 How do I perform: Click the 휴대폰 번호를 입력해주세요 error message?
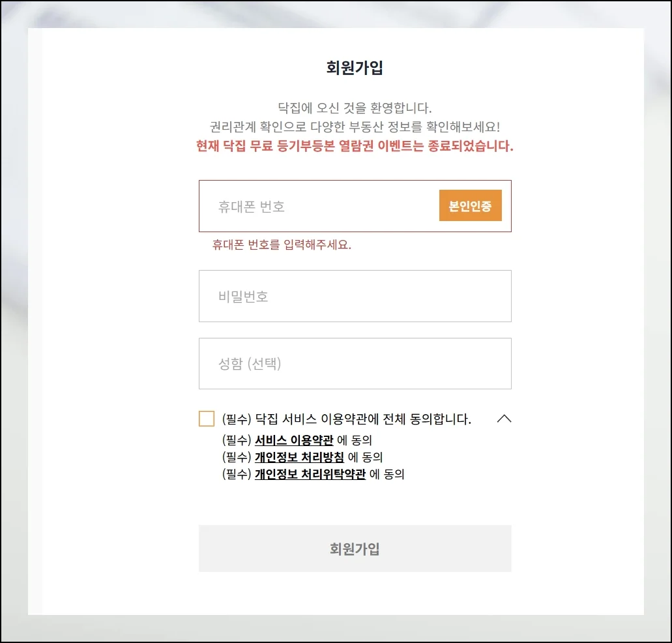282,245
